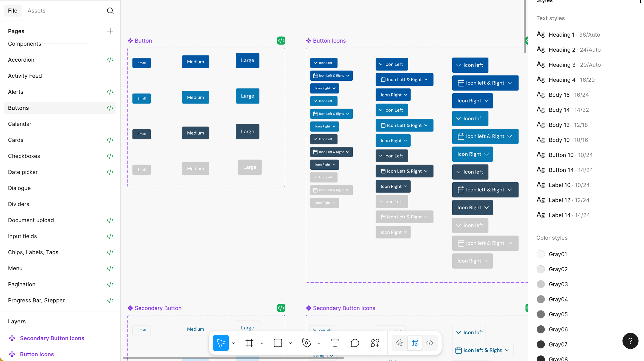Select the Comment tool

[x=355, y=343]
